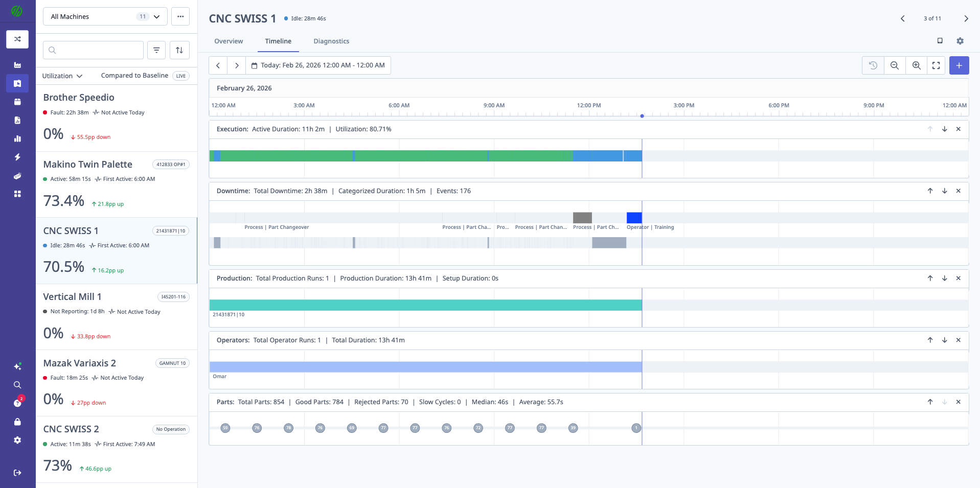Close the Parts panel

tap(958, 402)
